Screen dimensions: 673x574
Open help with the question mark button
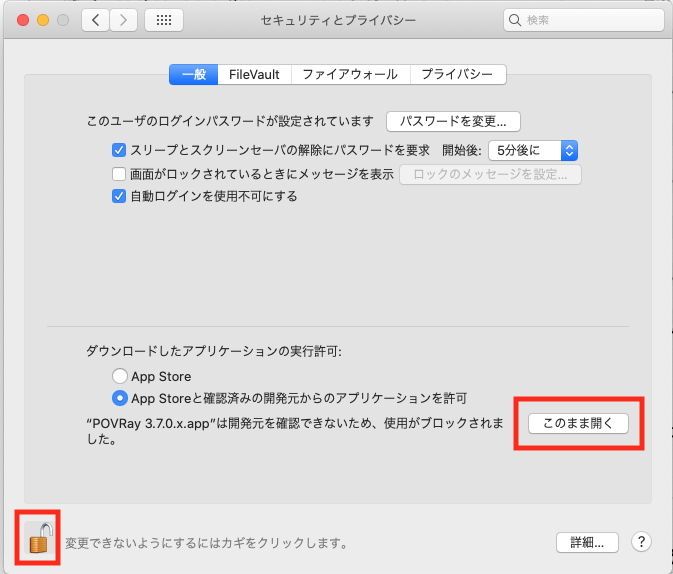click(641, 542)
